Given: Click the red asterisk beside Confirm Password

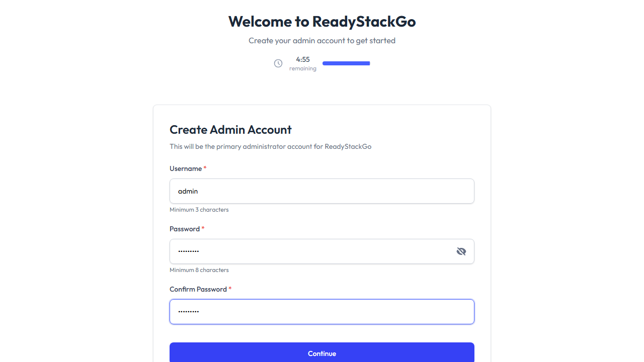Looking at the screenshot, I should [230, 289].
